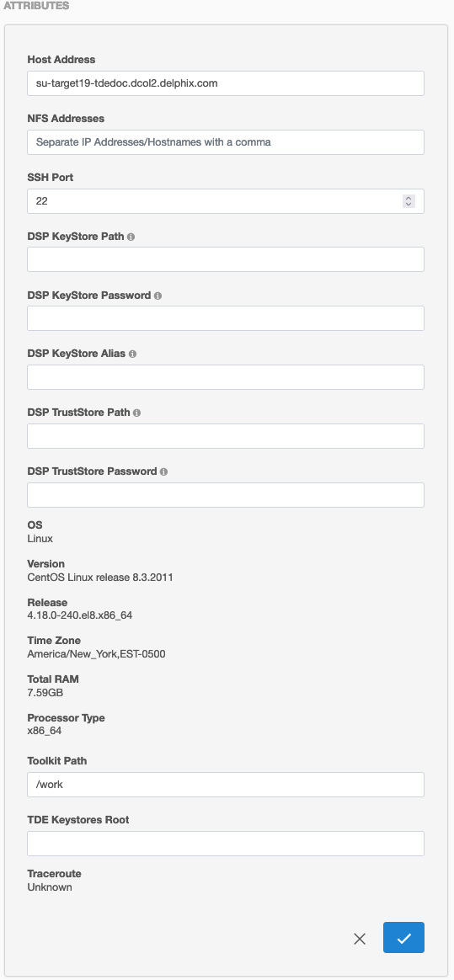Click the info icon beside DSP KeyStore Alias
The height and width of the screenshot is (980, 454).
point(132,354)
